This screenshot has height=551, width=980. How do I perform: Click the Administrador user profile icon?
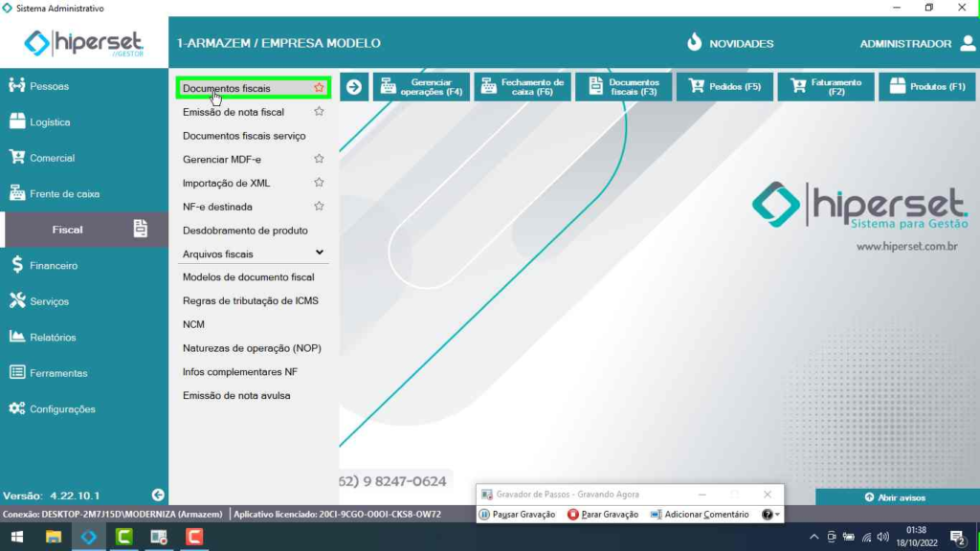click(x=967, y=43)
